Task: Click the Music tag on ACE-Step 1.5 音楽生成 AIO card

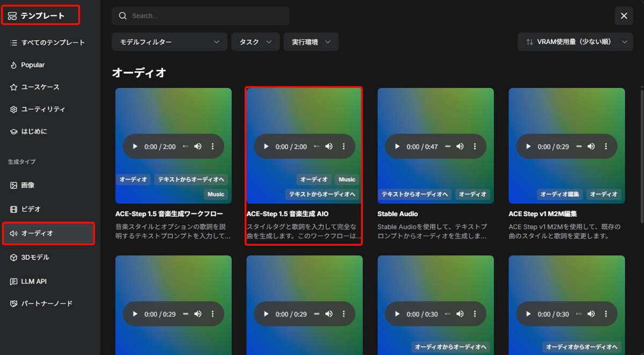Action: click(347, 180)
